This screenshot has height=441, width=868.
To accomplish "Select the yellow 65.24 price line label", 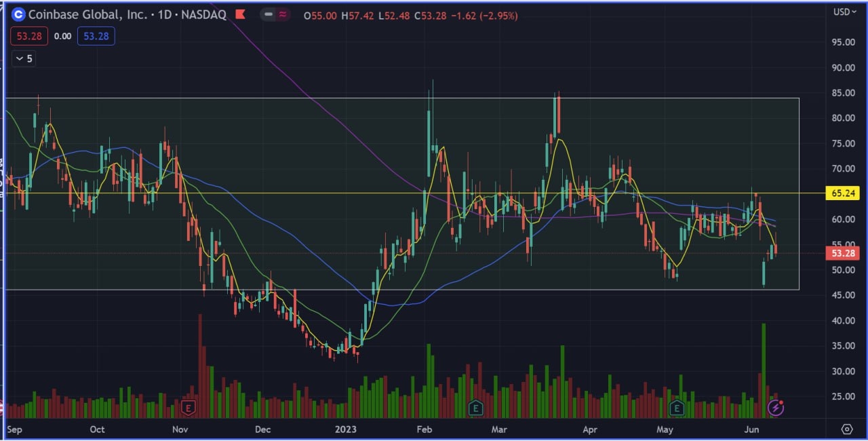I will click(x=842, y=193).
